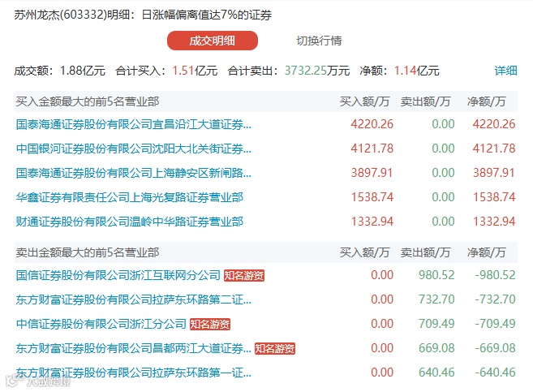
Task: Click buy amount 4220.26 in 宜昌 row
Action: pos(372,124)
